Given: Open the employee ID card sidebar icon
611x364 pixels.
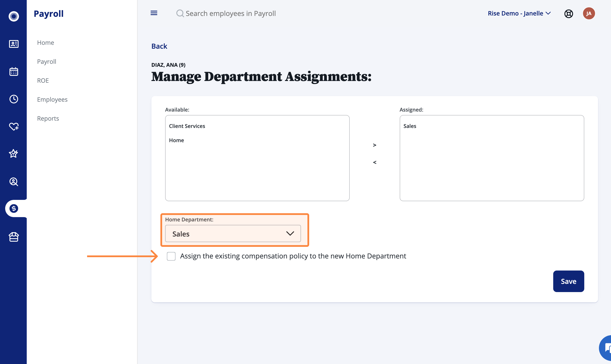Looking at the screenshot, I should tap(14, 44).
